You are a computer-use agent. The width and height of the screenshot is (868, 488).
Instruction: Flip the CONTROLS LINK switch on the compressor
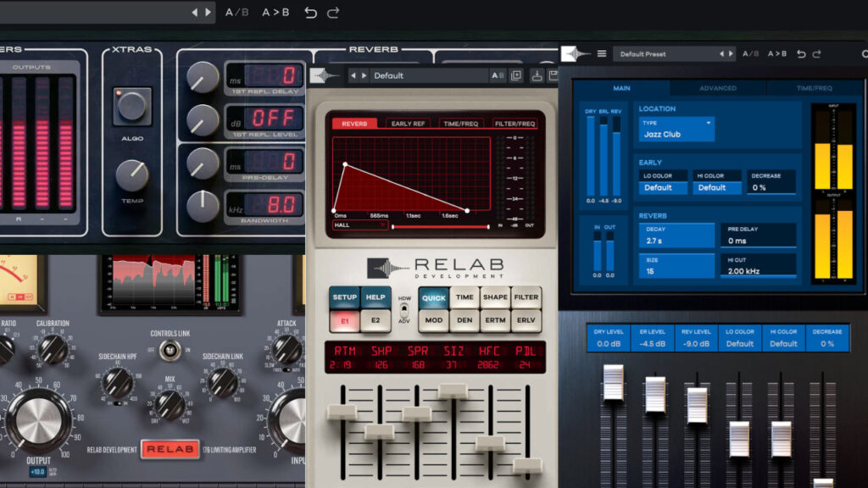[170, 349]
